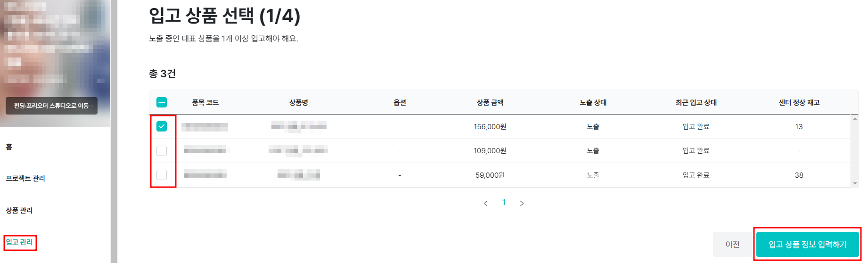Open the 프로젝트 관리 menu

click(25, 178)
